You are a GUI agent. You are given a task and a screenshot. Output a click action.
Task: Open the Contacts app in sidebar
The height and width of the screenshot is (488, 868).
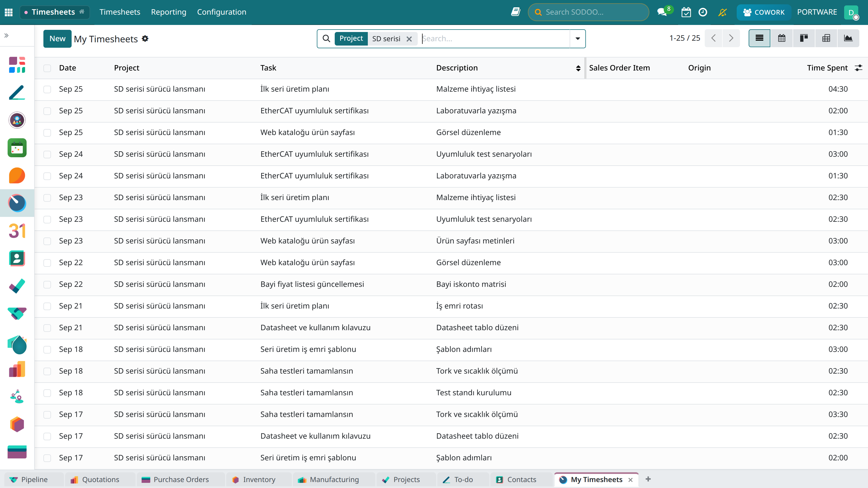[17, 258]
